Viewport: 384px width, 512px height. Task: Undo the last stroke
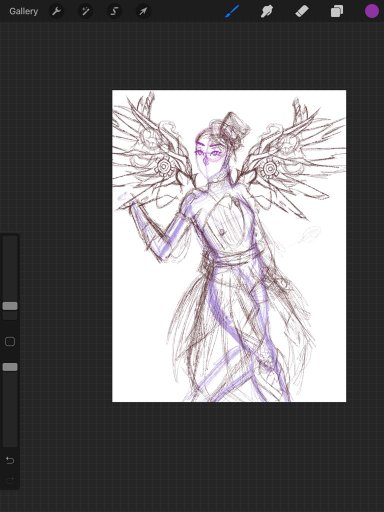coord(10,460)
